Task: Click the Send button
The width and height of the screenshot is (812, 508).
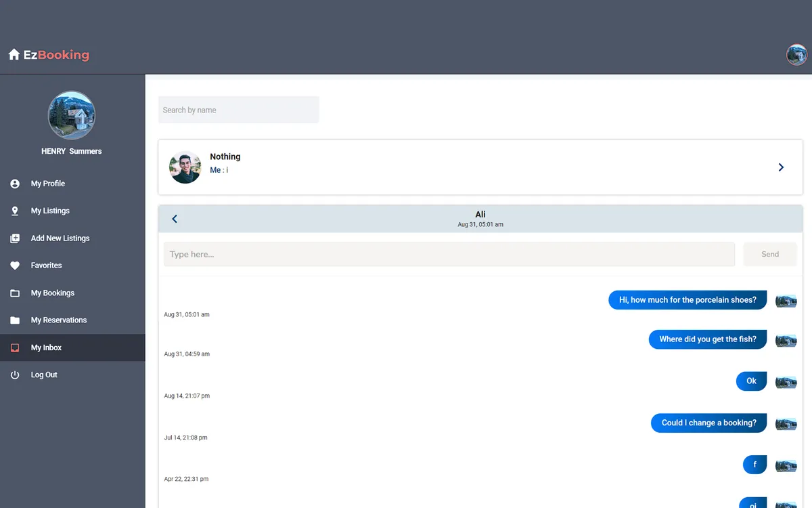Action: click(x=770, y=254)
